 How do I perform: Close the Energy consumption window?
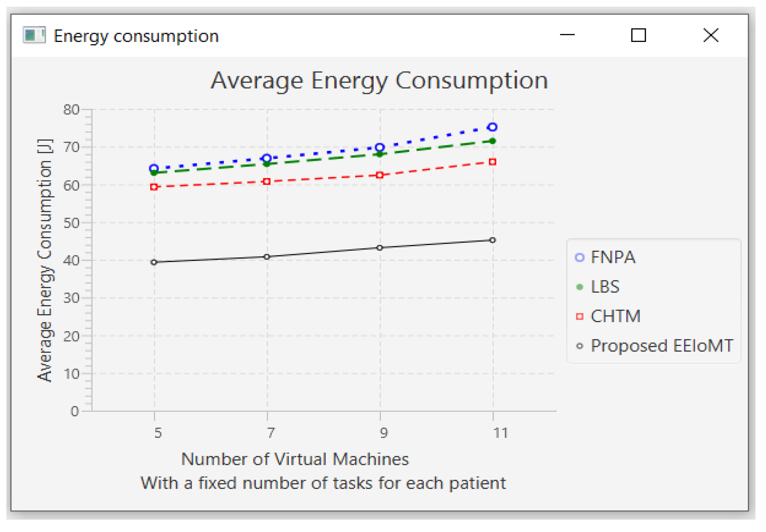point(711,35)
